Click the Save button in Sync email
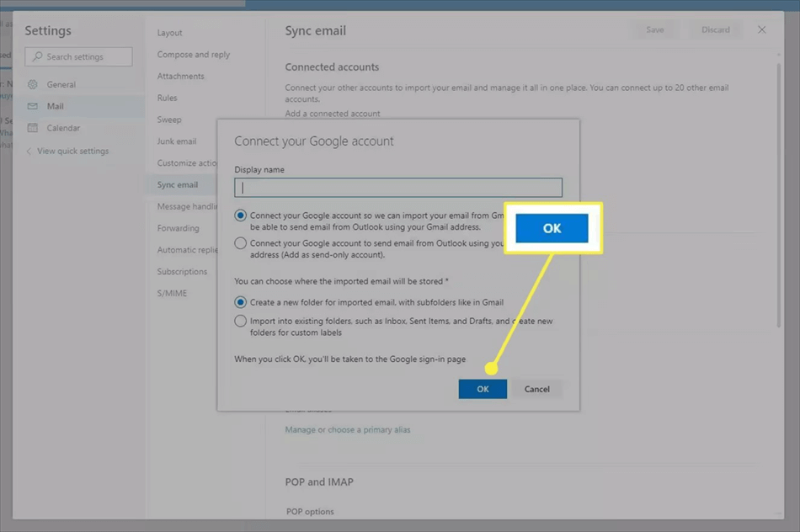Viewport: 800px width, 532px height. [x=654, y=30]
